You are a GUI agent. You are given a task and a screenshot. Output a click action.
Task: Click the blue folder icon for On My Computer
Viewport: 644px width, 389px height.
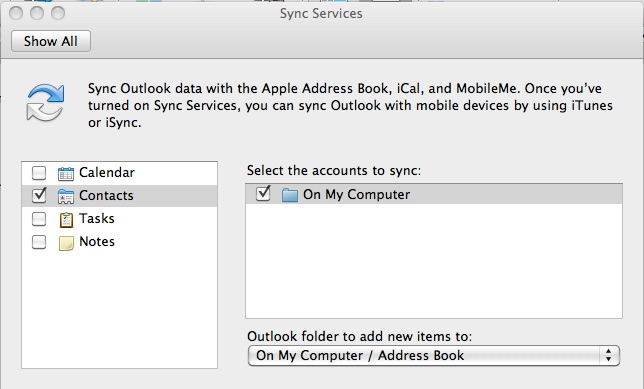click(290, 195)
